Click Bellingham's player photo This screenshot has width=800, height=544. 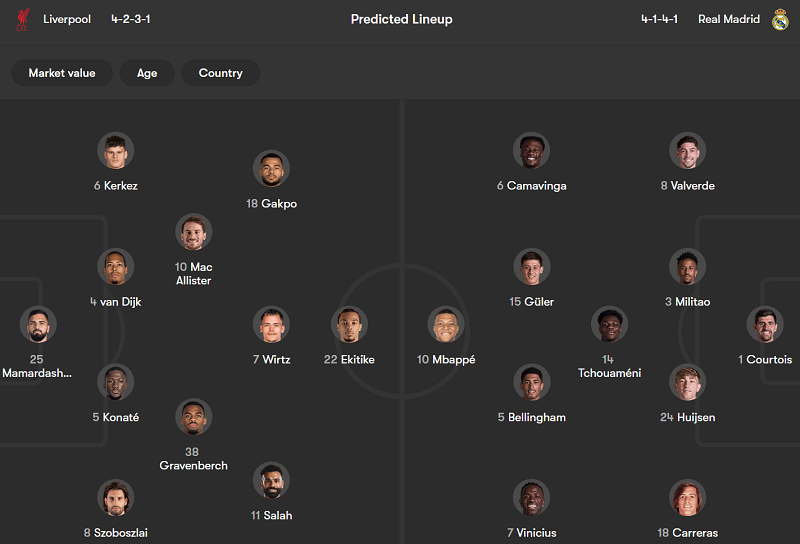[x=531, y=383]
